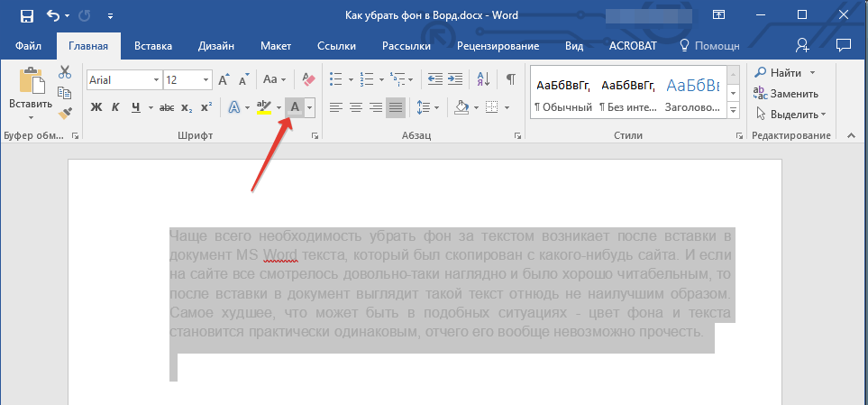Click the yellow text highlight color button
The width and height of the screenshot is (868, 405).
[x=264, y=107]
